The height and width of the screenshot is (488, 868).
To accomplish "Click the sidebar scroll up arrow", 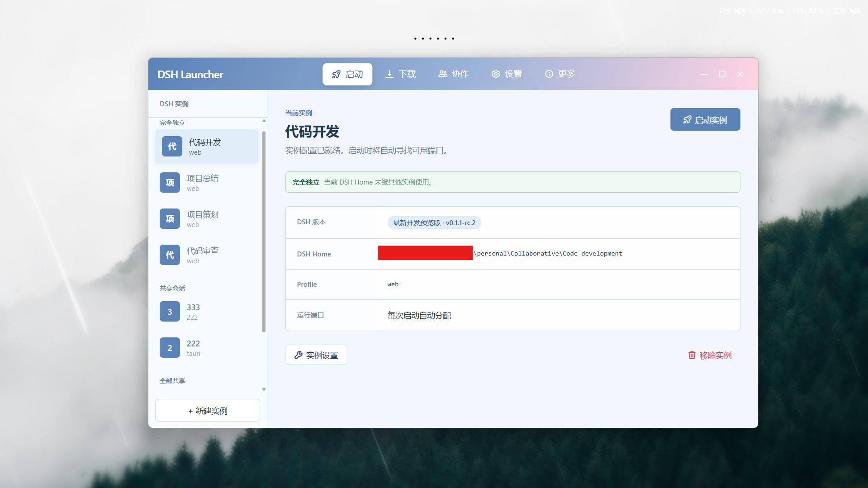I will point(264,121).
